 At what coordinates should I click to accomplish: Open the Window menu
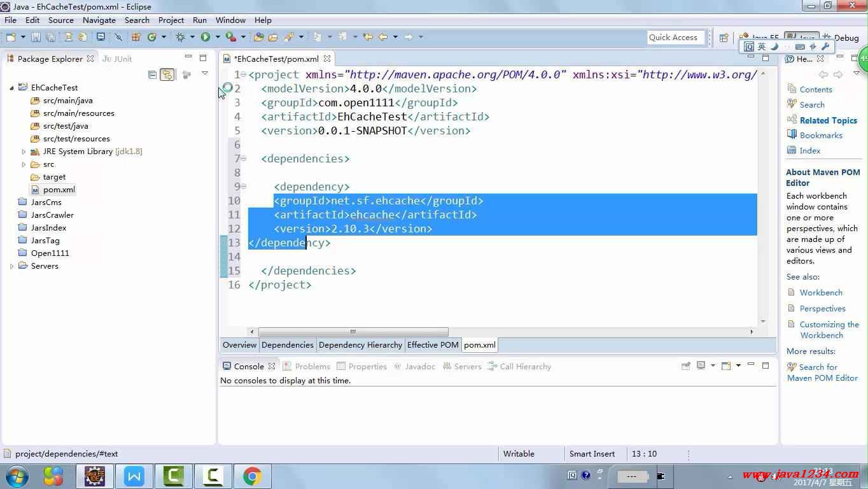click(x=230, y=20)
